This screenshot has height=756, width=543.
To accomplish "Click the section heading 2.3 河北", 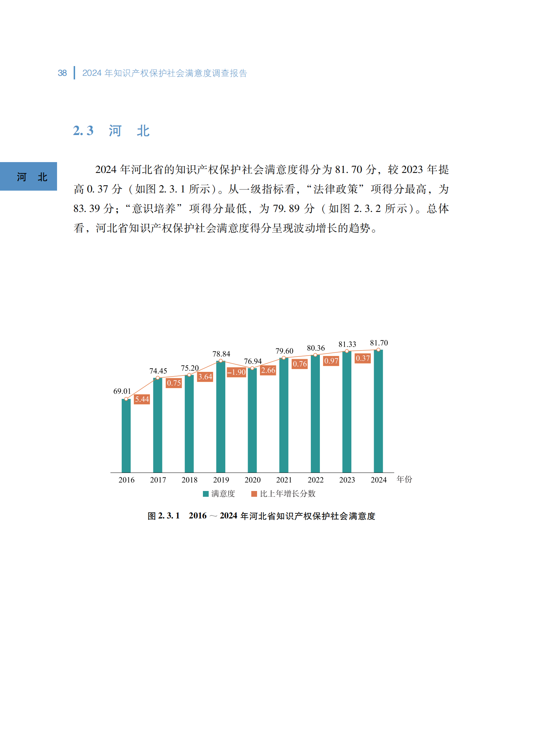I will tap(111, 131).
